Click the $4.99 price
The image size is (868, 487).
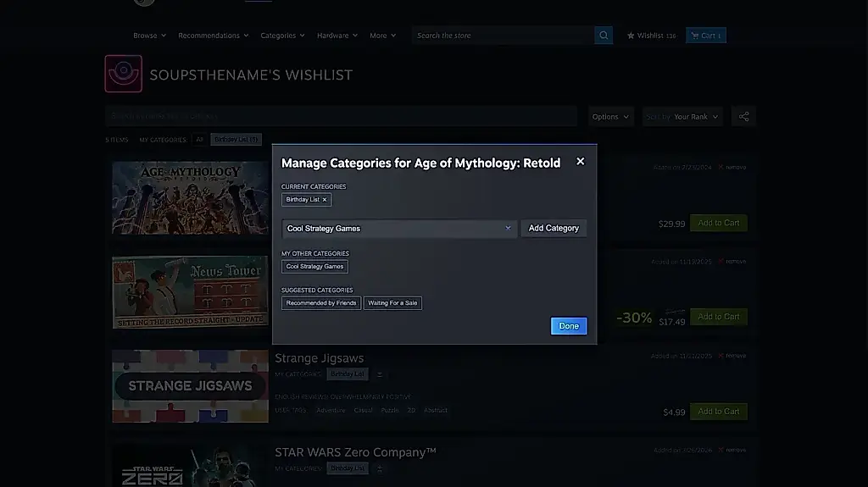[x=674, y=412]
